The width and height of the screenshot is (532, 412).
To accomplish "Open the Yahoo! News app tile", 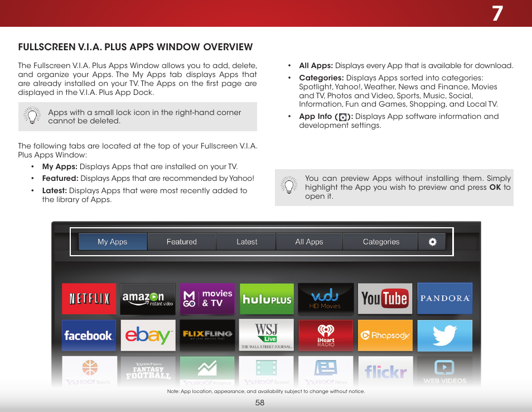I will [326, 371].
